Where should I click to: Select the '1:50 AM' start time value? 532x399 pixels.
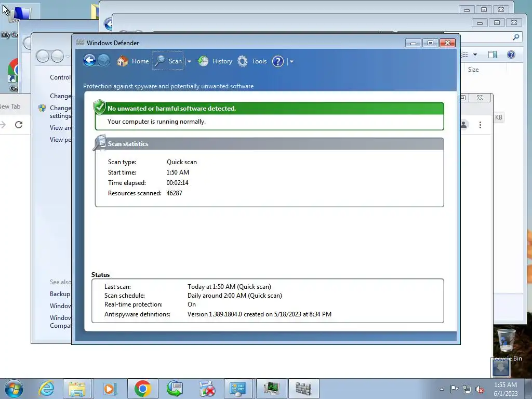coord(178,172)
